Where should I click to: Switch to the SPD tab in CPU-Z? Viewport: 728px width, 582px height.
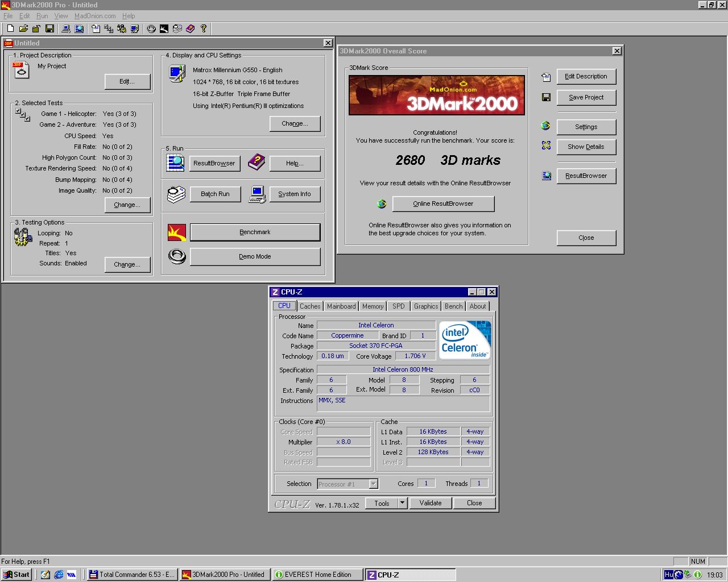pos(399,306)
